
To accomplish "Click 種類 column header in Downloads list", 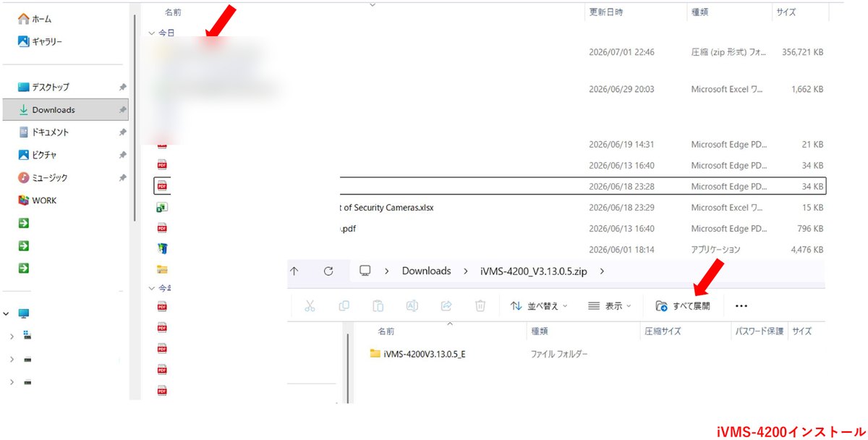I will [x=698, y=12].
